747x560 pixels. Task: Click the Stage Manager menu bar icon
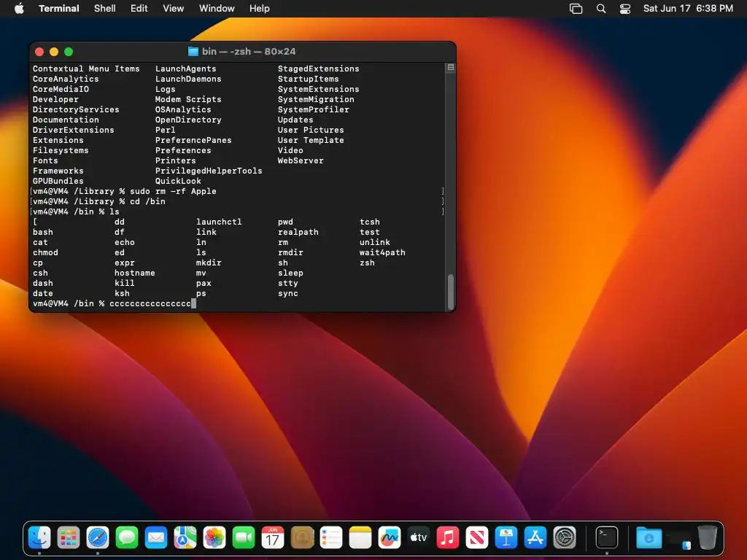tap(576, 9)
